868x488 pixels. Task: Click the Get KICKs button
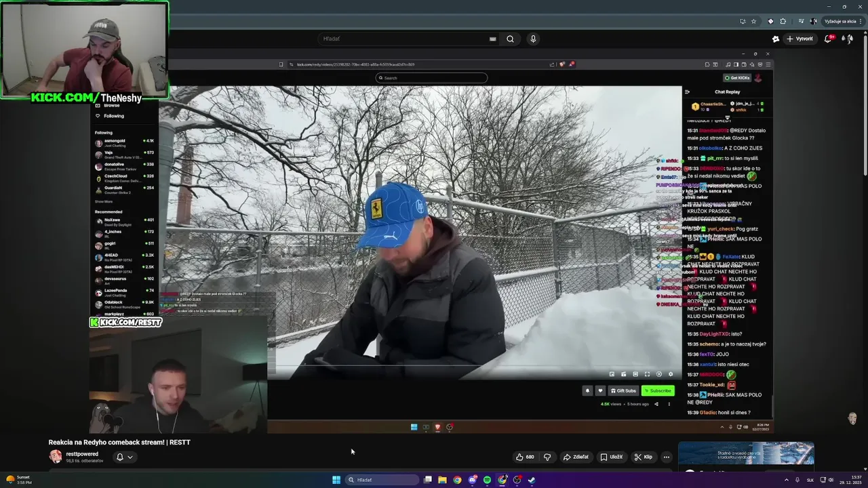point(737,78)
